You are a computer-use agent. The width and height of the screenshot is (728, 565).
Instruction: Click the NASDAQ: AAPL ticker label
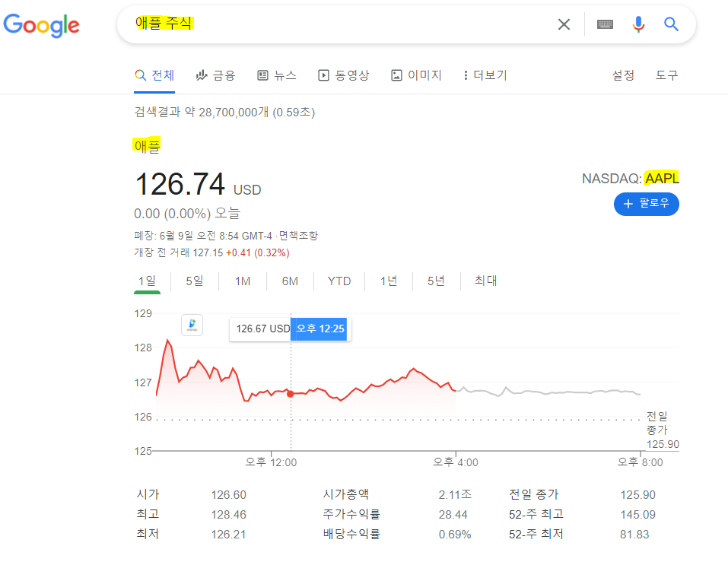click(630, 178)
